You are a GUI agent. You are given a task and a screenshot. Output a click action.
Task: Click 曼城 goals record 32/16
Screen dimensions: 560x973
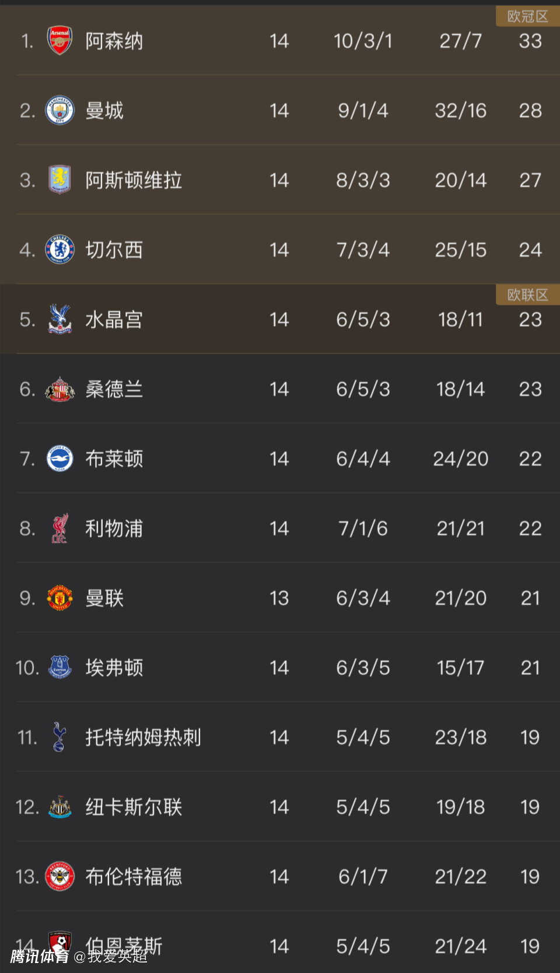(x=460, y=110)
